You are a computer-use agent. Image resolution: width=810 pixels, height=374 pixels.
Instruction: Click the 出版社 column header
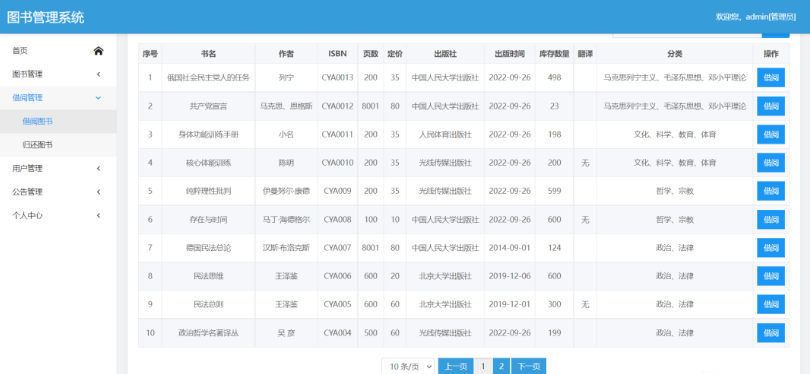(445, 54)
